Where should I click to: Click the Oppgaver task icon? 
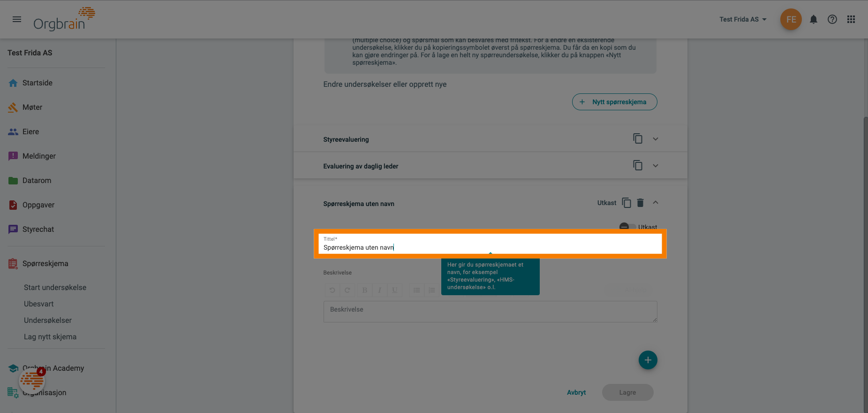13,205
